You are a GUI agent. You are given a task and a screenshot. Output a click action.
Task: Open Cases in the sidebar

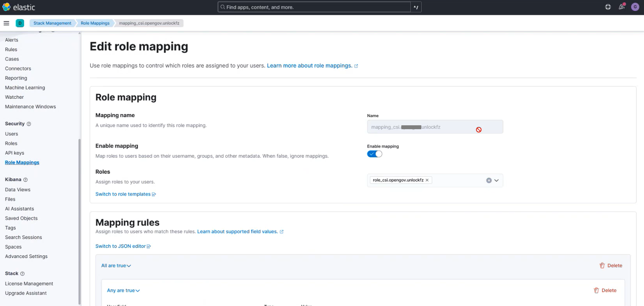[12, 59]
